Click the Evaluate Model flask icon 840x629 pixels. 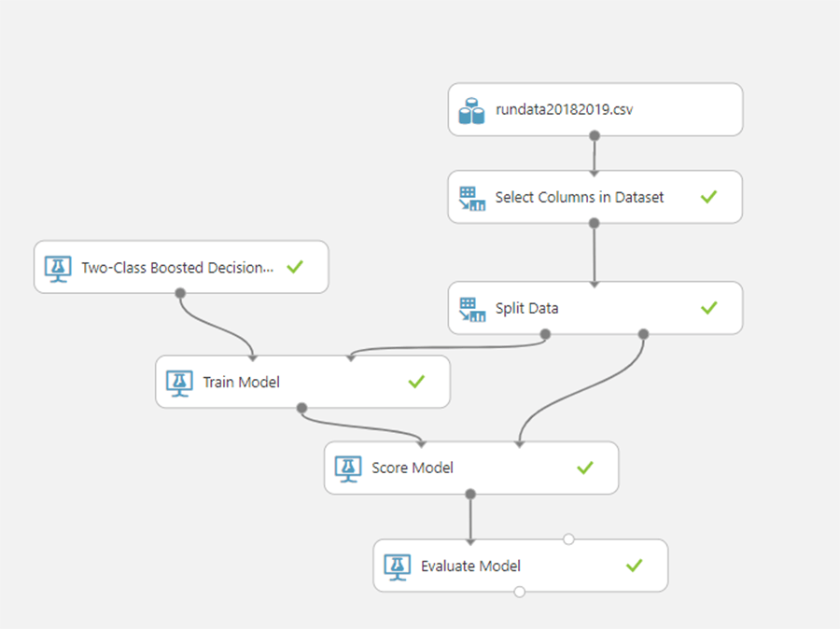397,566
